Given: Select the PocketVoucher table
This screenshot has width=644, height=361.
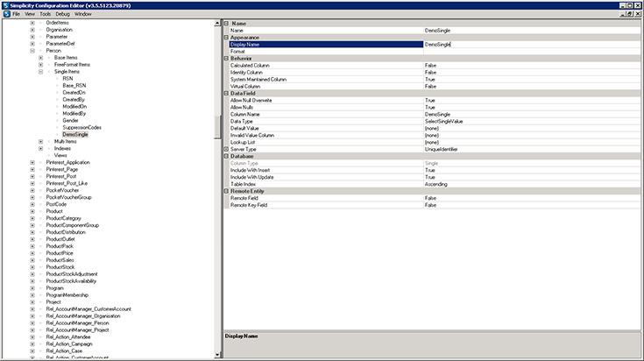Looking at the screenshot, I should [62, 190].
